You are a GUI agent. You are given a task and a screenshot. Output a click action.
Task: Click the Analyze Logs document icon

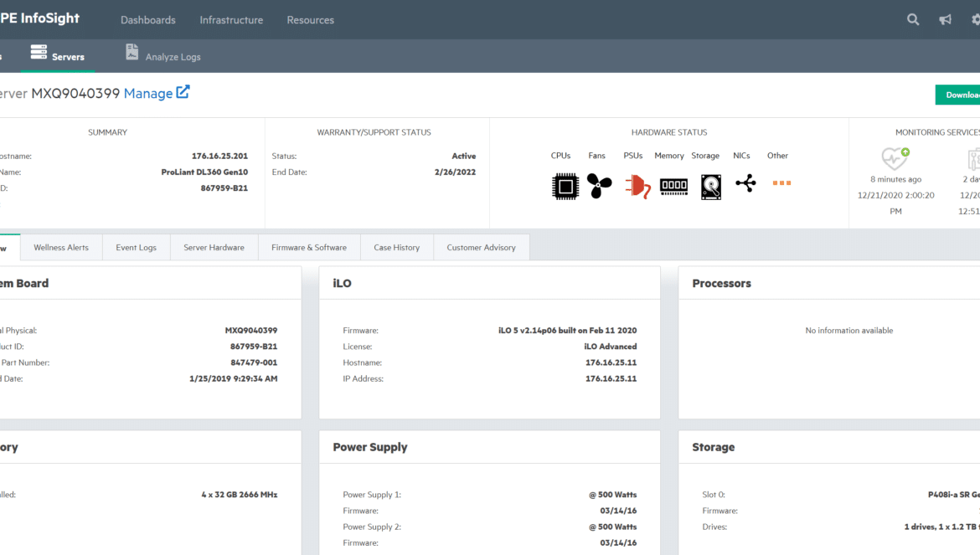point(132,52)
